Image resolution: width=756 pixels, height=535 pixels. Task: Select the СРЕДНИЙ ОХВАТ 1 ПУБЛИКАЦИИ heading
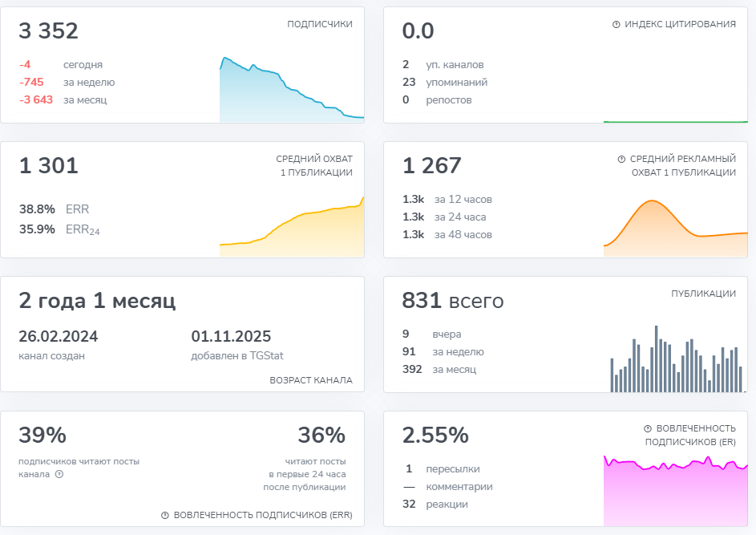click(x=314, y=166)
